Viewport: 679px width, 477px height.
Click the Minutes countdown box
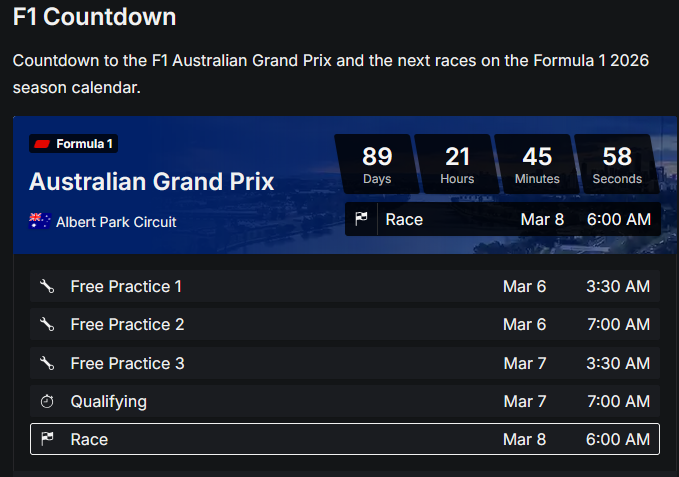coord(537,164)
